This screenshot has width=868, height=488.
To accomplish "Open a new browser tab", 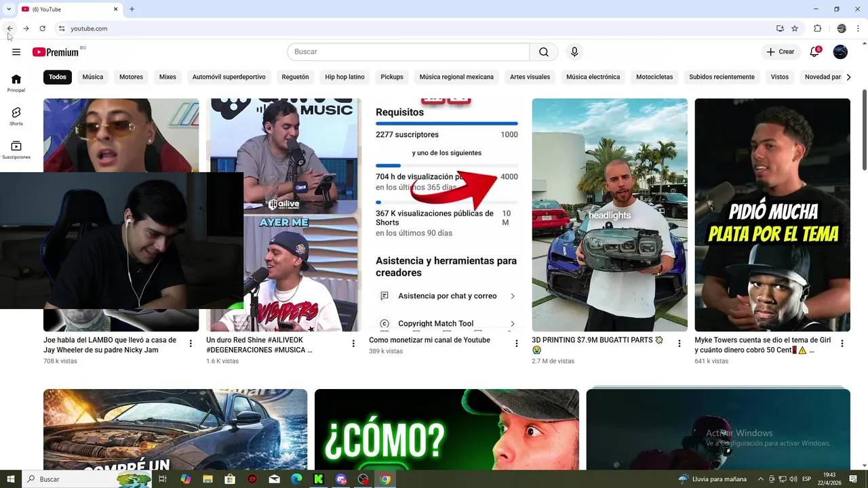I will [x=132, y=9].
